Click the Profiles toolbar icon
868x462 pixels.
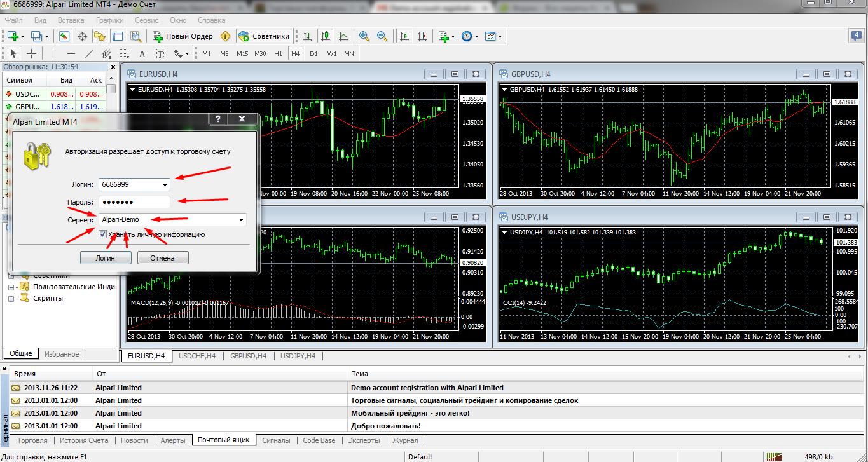click(x=36, y=36)
